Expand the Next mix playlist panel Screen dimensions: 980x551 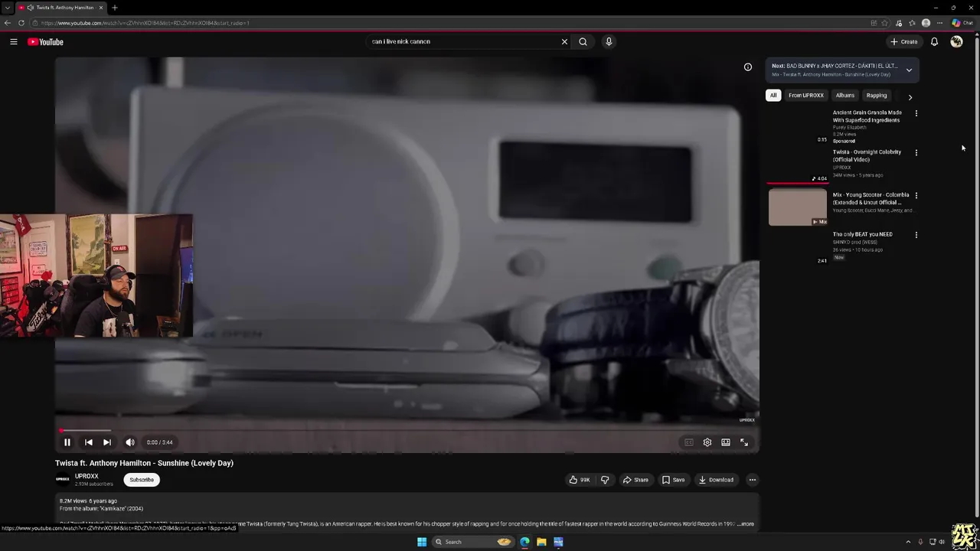909,70
